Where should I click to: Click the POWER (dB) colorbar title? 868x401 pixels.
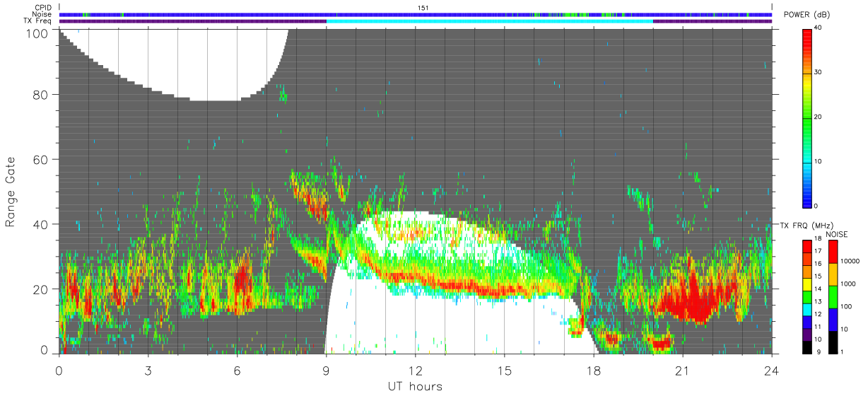tap(807, 15)
